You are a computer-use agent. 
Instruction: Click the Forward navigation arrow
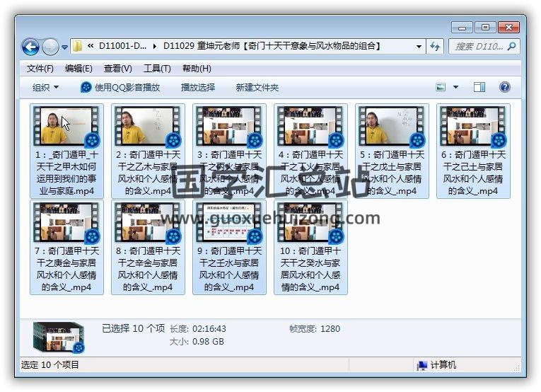(x=50, y=47)
